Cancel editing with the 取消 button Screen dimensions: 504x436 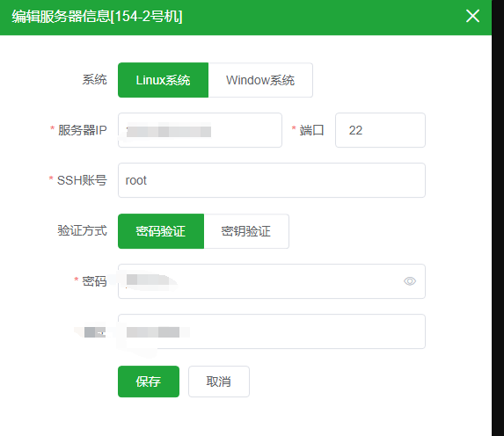point(218,381)
